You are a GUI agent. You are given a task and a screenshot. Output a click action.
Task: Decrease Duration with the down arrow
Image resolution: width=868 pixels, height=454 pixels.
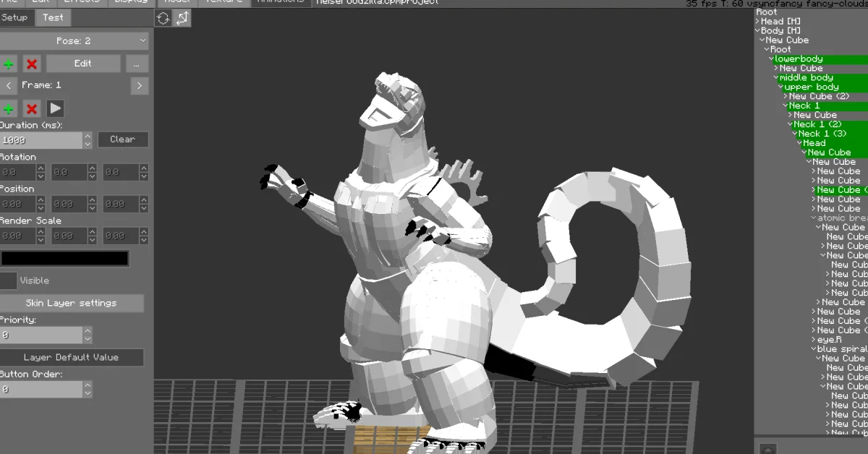[x=88, y=145]
